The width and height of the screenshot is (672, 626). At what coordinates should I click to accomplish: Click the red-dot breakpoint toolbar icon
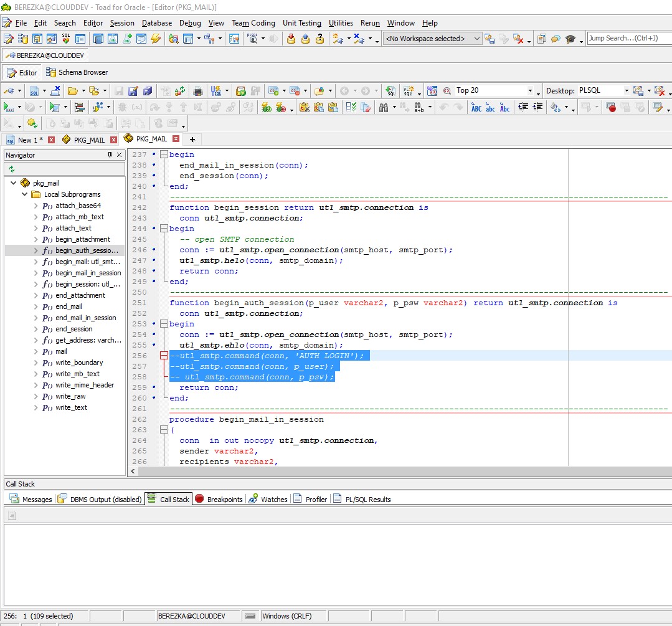tap(611, 107)
